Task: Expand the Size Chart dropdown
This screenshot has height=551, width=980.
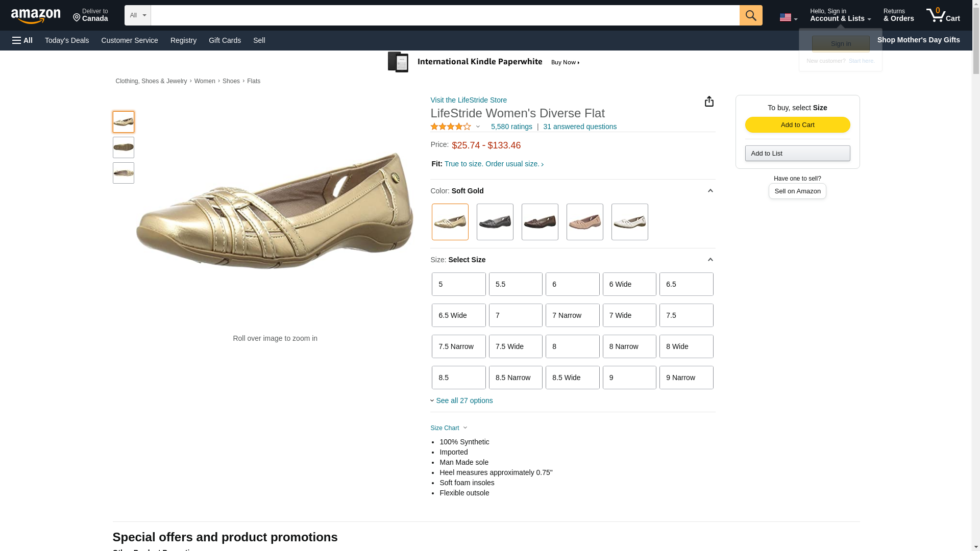Action: click(x=449, y=428)
